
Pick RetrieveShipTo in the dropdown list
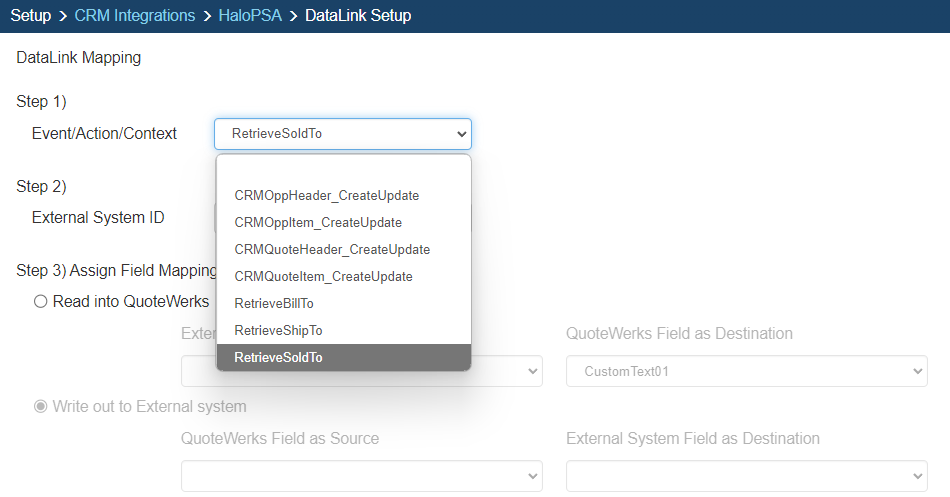344,330
